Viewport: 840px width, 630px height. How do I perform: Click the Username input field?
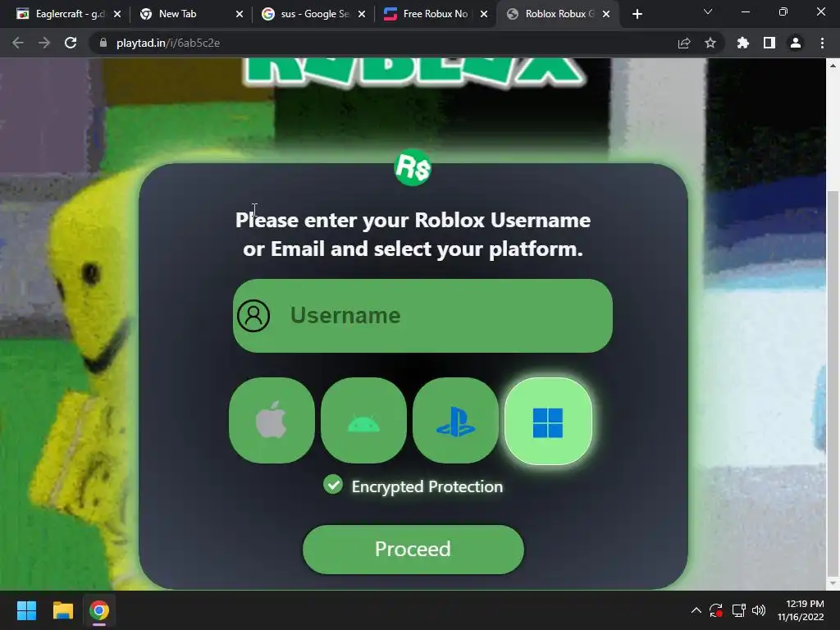click(422, 316)
